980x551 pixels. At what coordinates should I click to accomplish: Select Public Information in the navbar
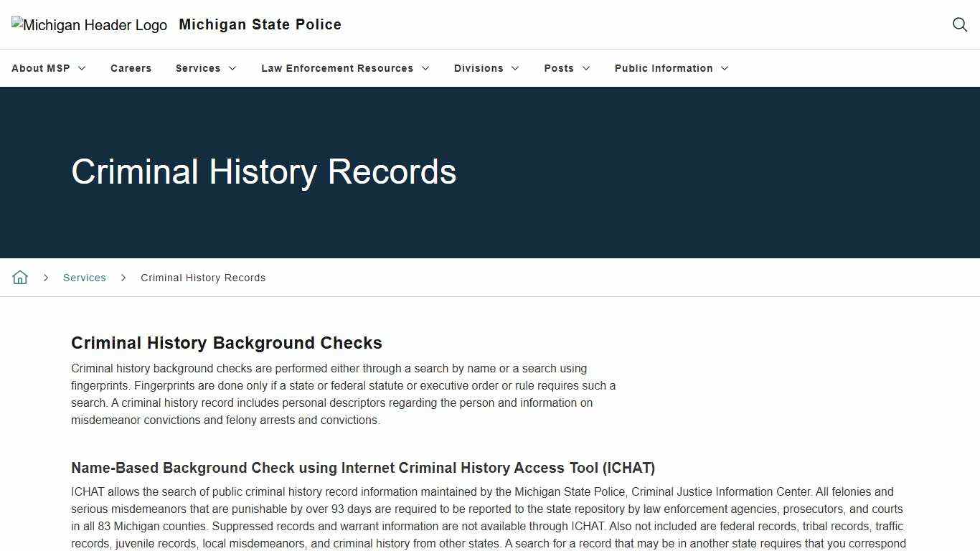[x=663, y=68]
